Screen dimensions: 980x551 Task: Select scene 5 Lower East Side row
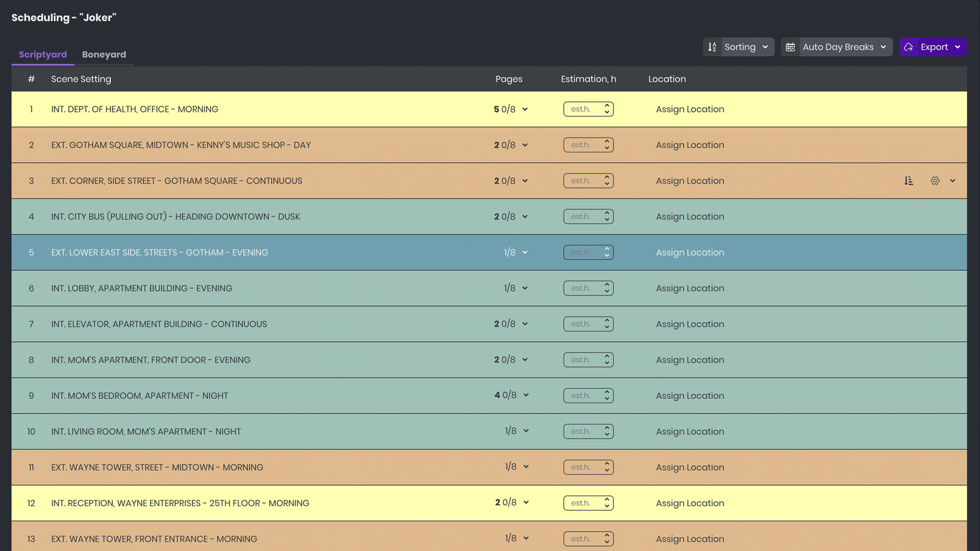tap(159, 253)
